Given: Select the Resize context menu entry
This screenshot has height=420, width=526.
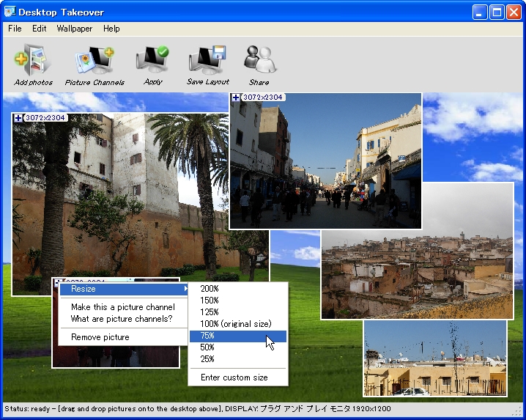Looking at the screenshot, I should click(124, 289).
